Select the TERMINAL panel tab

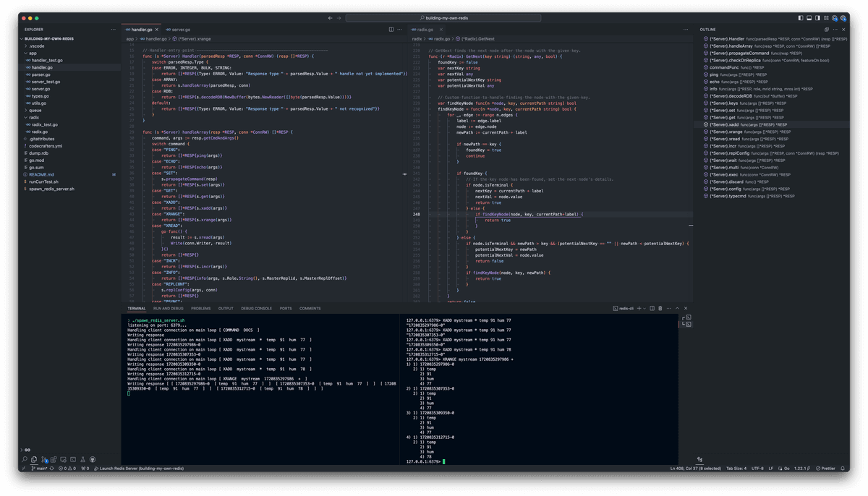coord(137,309)
